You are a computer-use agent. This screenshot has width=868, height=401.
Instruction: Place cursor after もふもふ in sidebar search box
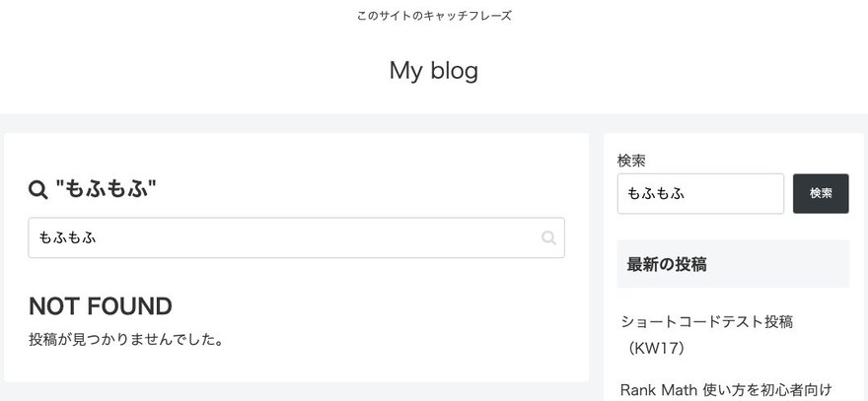(x=687, y=193)
